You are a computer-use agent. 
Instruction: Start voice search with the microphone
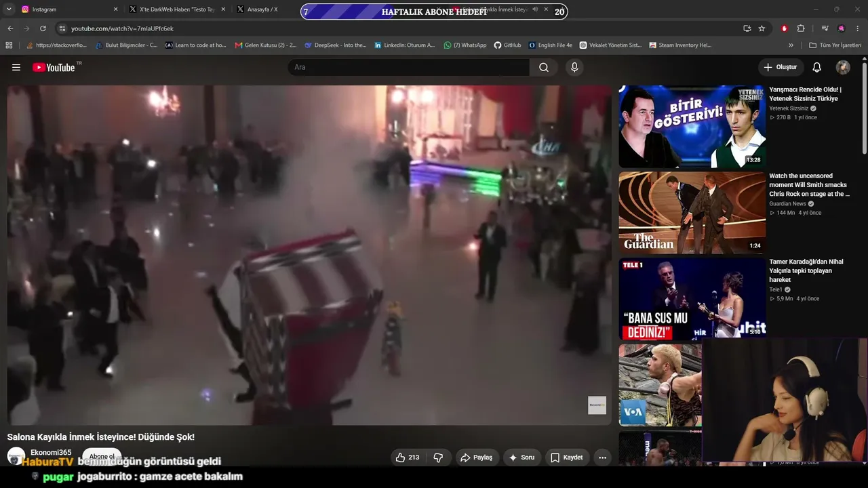click(x=574, y=67)
